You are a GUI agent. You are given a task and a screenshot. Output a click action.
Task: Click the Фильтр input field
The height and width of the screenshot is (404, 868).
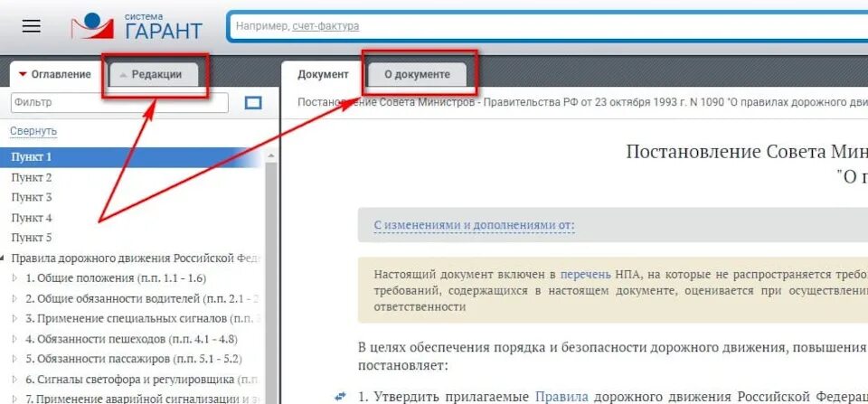coord(119,102)
